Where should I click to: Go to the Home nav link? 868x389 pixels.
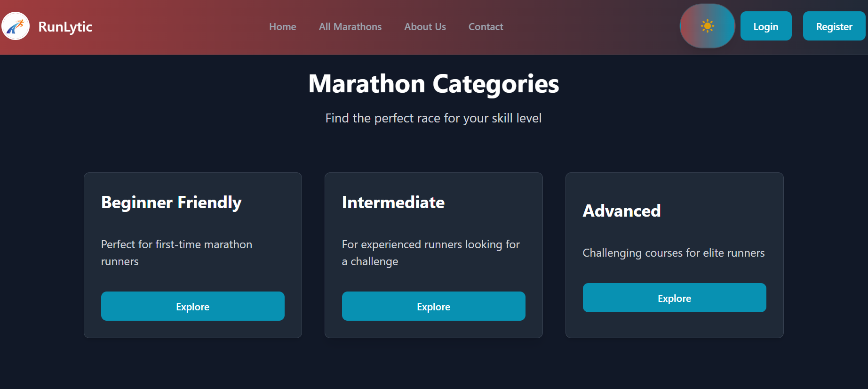[283, 27]
